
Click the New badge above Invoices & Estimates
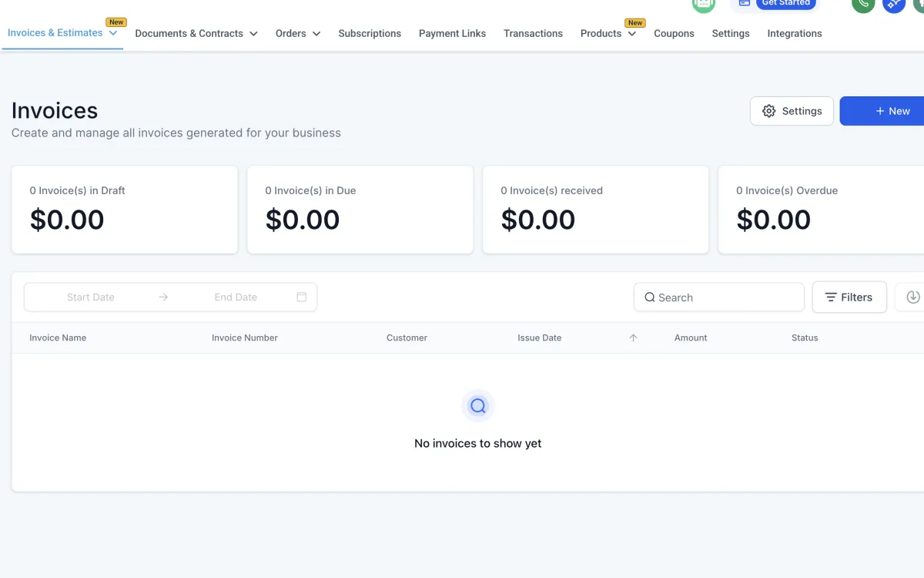tap(116, 22)
